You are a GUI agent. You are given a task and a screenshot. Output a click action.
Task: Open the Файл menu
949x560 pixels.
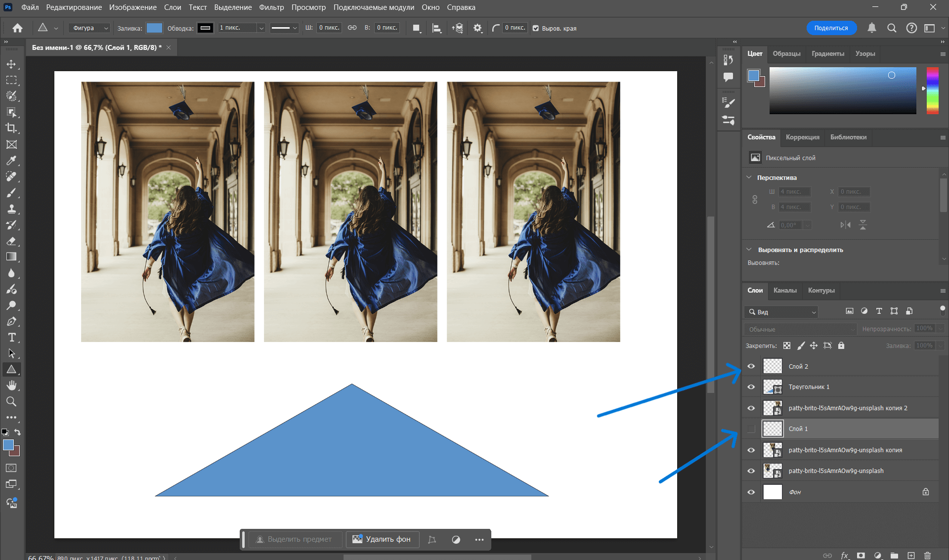click(30, 7)
